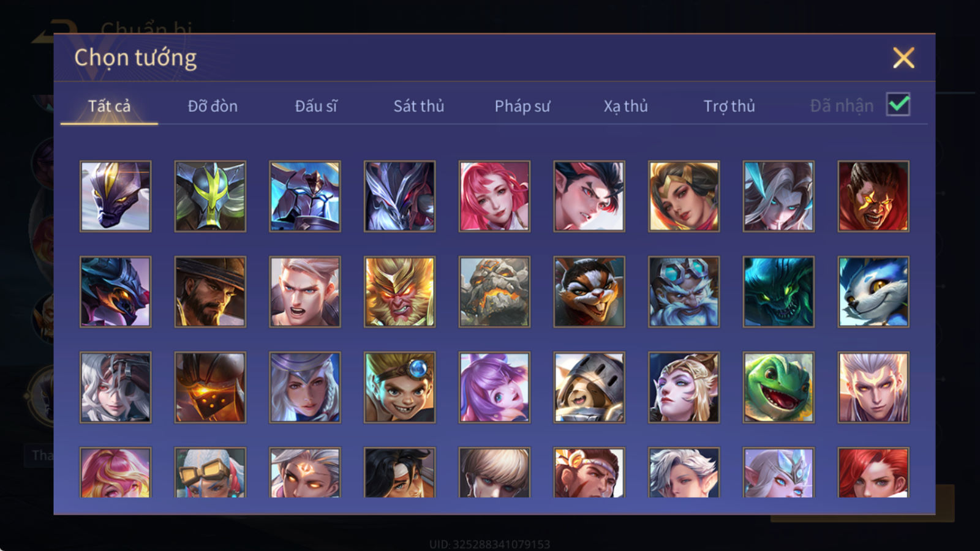Choose the green chameleon hero portrait

pos(778,387)
